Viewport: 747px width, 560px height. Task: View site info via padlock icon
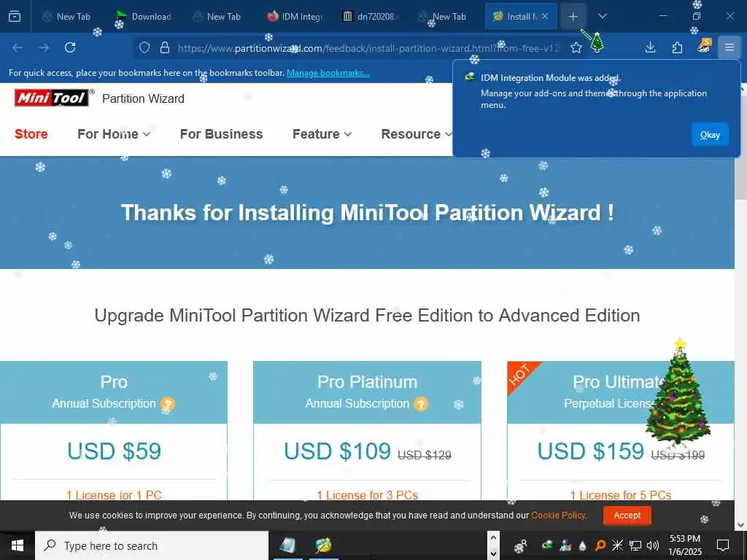tap(165, 47)
